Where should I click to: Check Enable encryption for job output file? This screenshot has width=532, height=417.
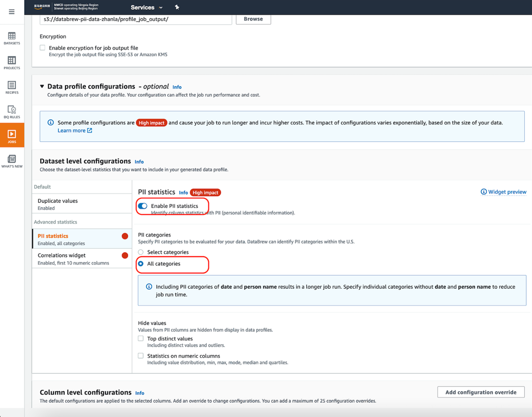tap(43, 48)
